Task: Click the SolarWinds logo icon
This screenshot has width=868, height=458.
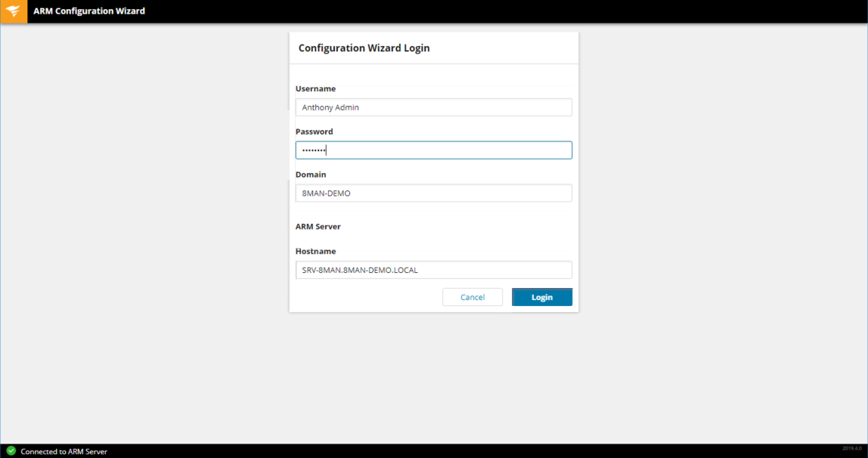Action: point(14,11)
